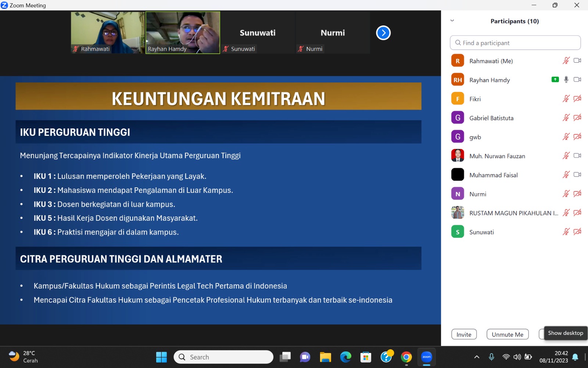588x368 pixels.
Task: Click Muh. Nurwan Fauzan's camera icon
Action: coord(577,156)
